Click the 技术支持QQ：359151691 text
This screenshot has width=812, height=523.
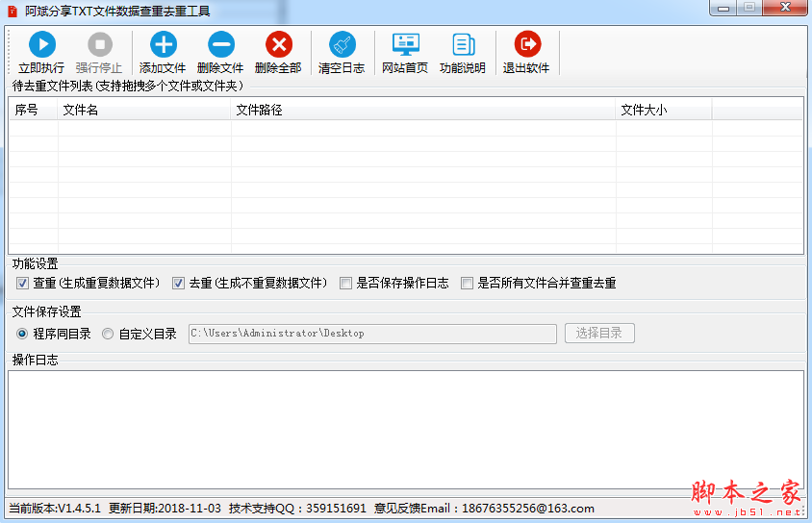coord(297,509)
